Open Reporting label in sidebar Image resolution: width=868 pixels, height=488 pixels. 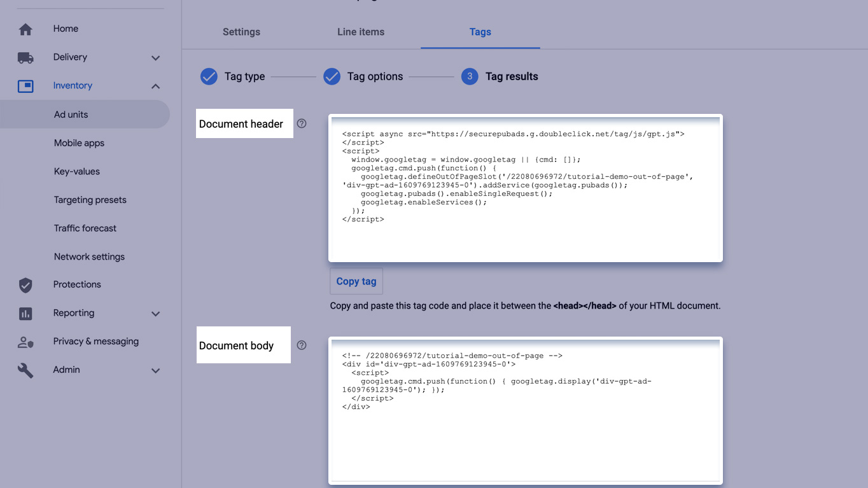pyautogui.click(x=74, y=313)
